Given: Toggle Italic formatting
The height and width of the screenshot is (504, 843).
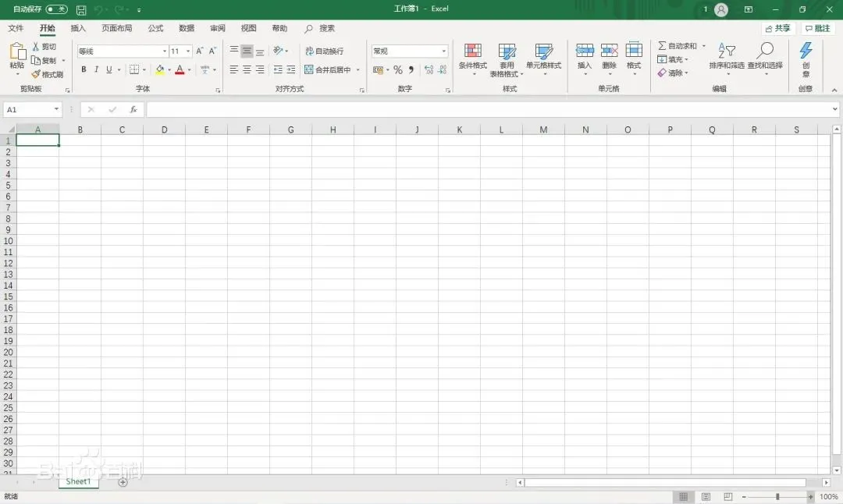Looking at the screenshot, I should pos(96,69).
